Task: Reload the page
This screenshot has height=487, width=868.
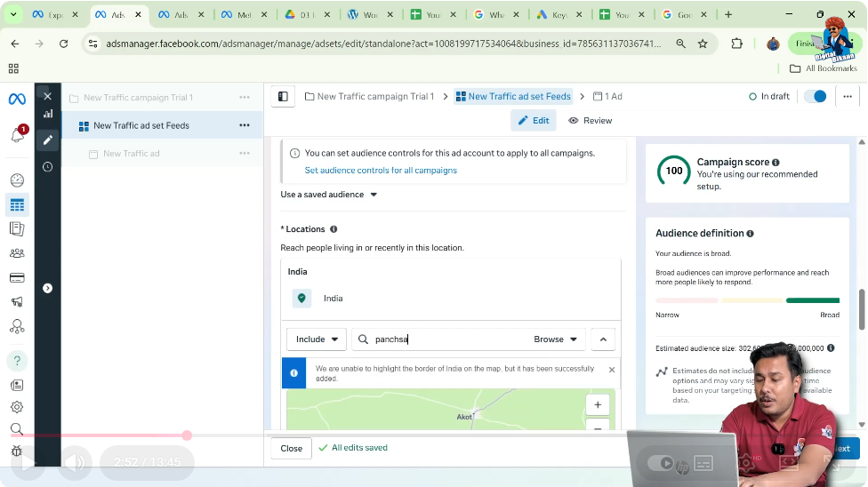Action: coord(64,44)
